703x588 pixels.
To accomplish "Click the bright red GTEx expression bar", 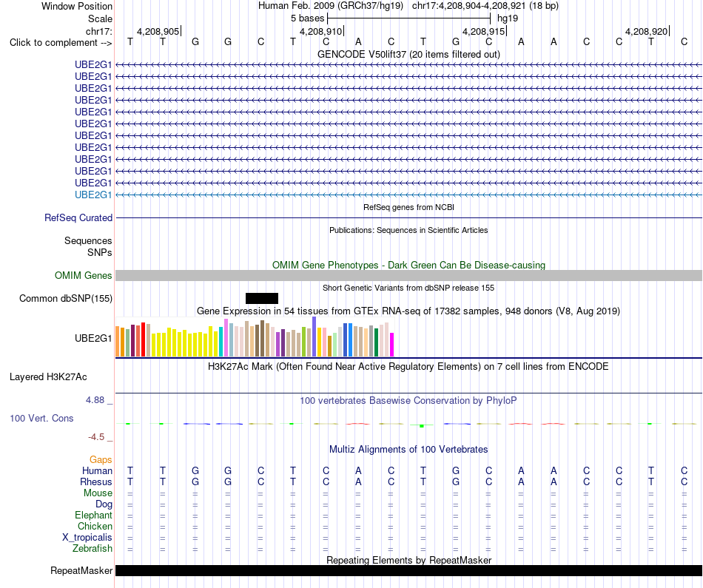I will point(143,339).
